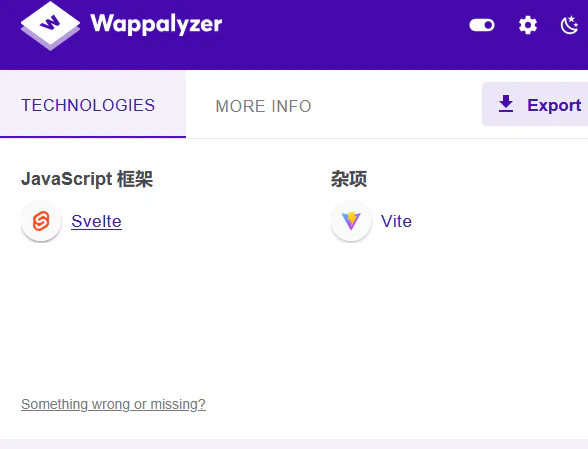Switch to dark mode moon icon
This screenshot has width=588, height=449.
569,25
